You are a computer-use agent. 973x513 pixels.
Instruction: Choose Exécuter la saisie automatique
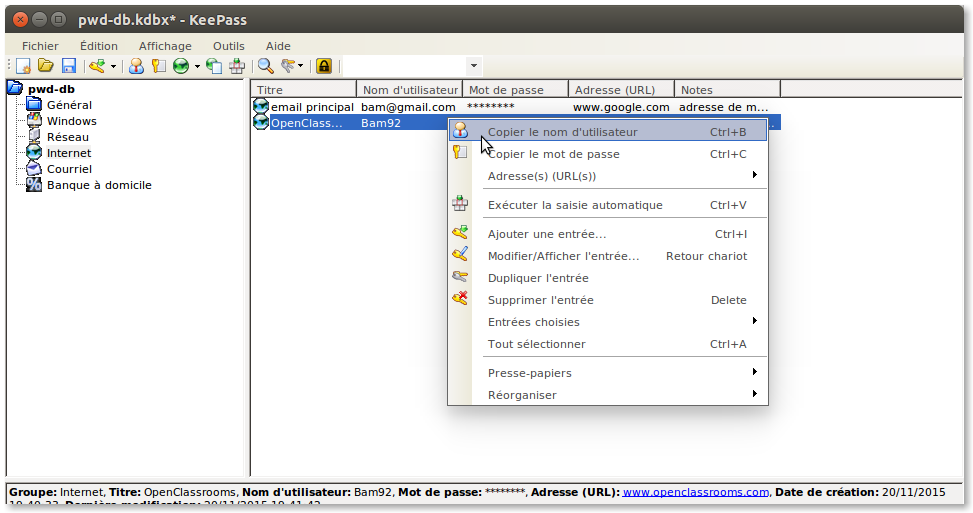coord(608,205)
